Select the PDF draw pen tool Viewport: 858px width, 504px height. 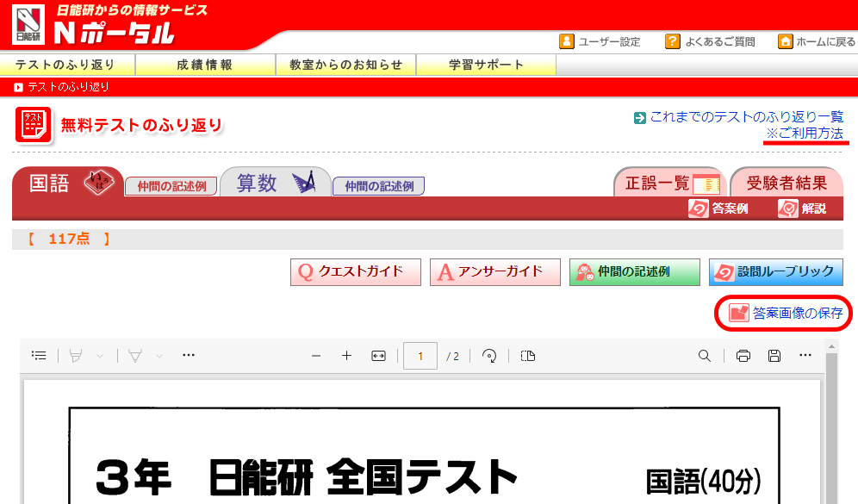[x=135, y=356]
